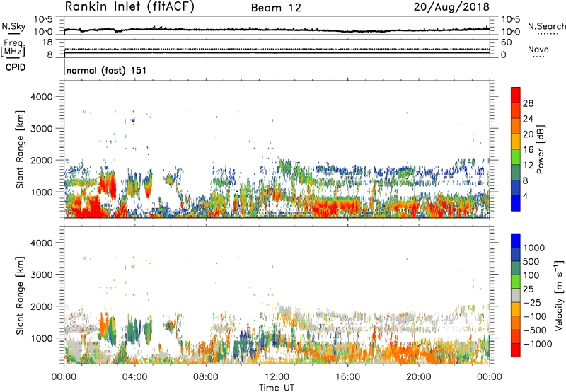566x392 pixels.
Task: Click the N.Search legend label
Action: coord(546,26)
